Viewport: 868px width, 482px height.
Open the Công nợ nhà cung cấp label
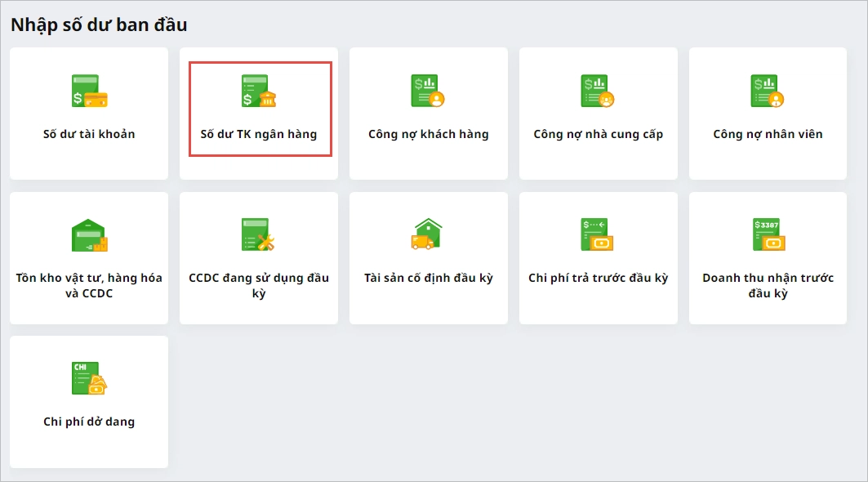[x=598, y=134]
